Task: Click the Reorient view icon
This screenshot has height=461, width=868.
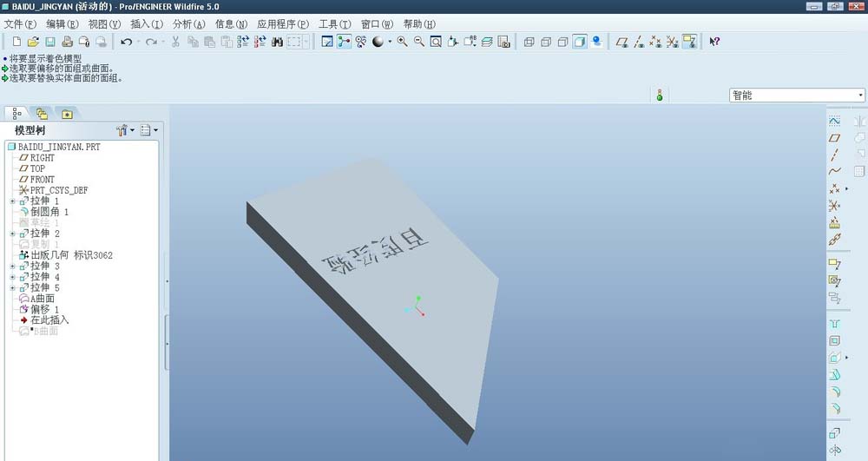Action: (x=453, y=42)
